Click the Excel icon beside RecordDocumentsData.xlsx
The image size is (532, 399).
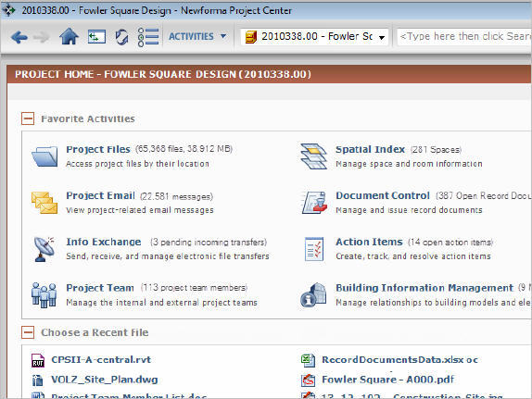point(308,360)
